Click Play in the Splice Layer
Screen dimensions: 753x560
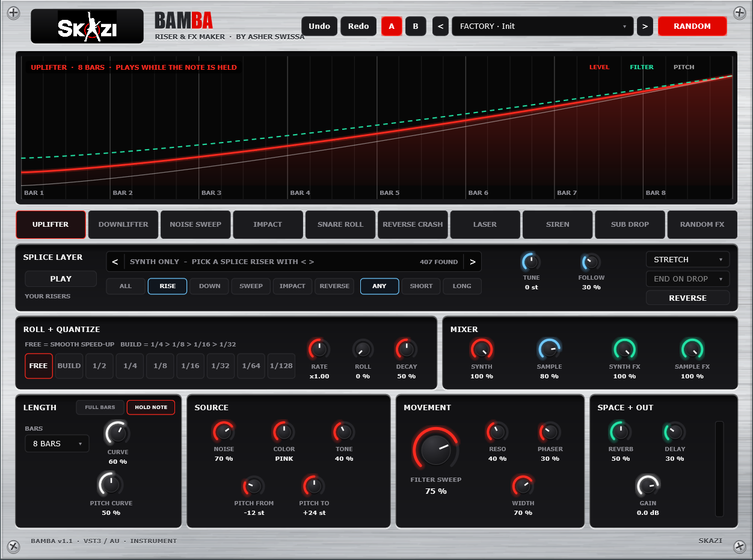pos(61,278)
